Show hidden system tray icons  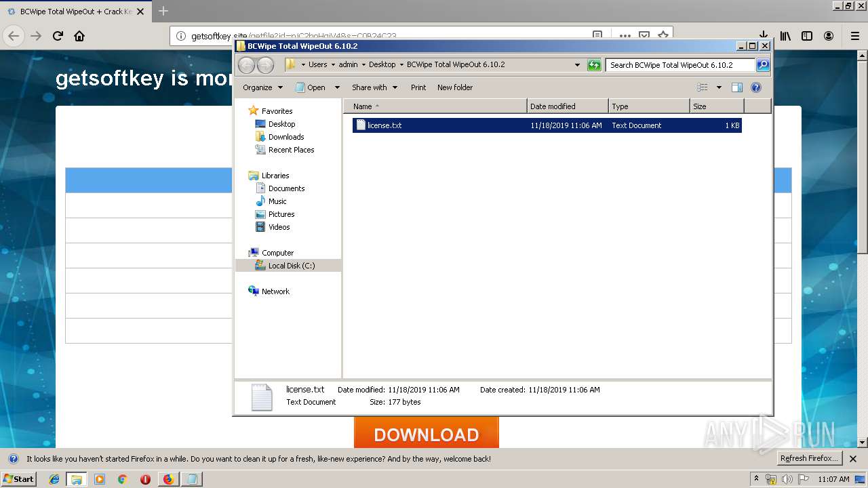pos(756,479)
